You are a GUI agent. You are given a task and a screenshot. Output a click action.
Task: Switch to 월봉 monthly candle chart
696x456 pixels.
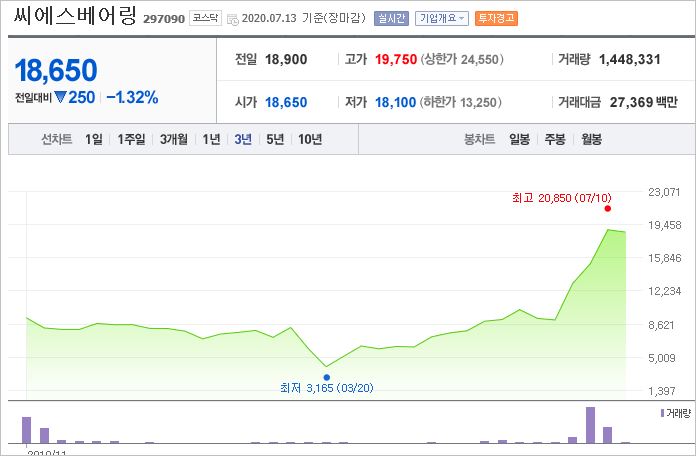[x=591, y=139]
